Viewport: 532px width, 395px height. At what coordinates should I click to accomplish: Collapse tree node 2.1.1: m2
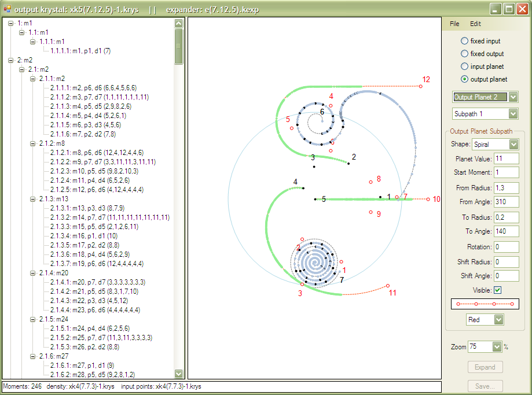click(x=33, y=79)
